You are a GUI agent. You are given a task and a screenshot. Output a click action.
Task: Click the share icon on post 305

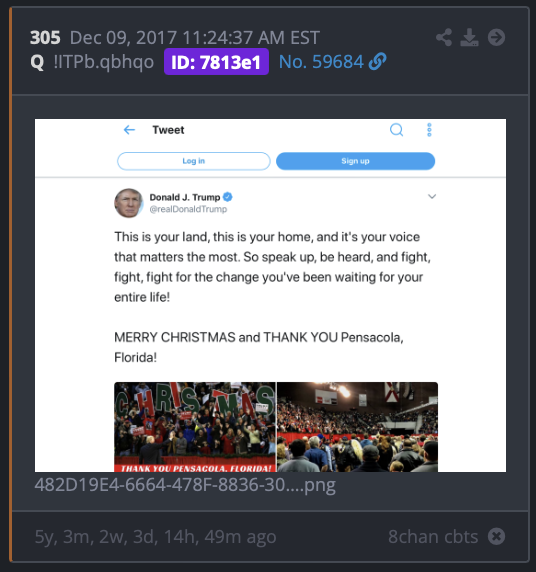click(444, 38)
